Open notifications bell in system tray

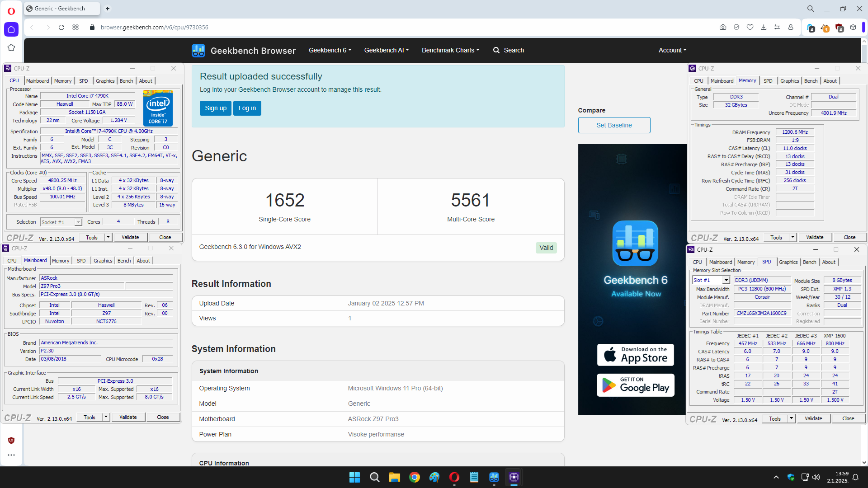point(855,477)
